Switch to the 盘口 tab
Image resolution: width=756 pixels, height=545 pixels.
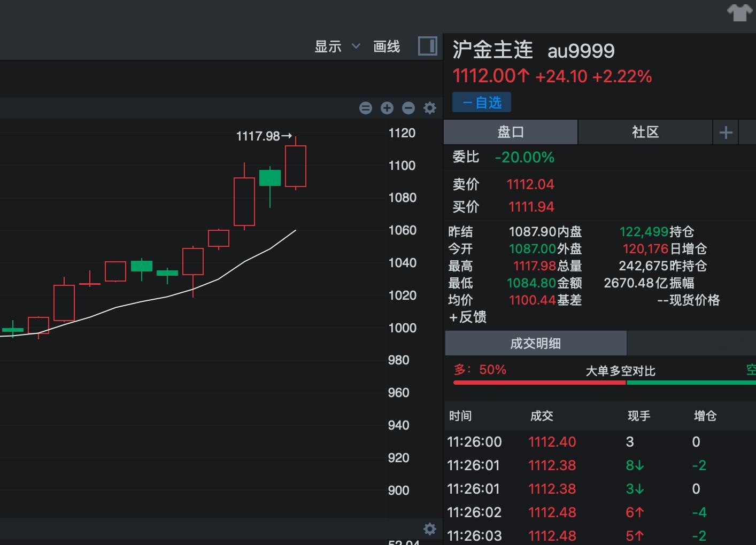pos(511,132)
